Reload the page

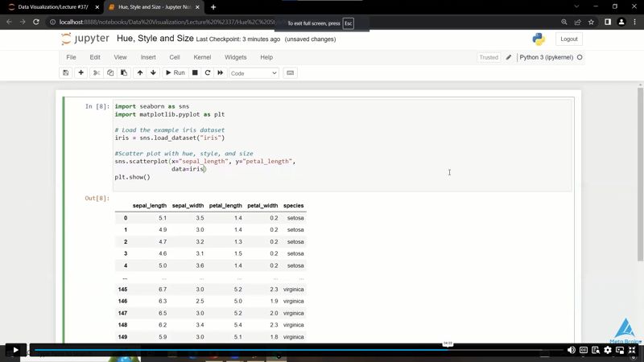(x=36, y=23)
